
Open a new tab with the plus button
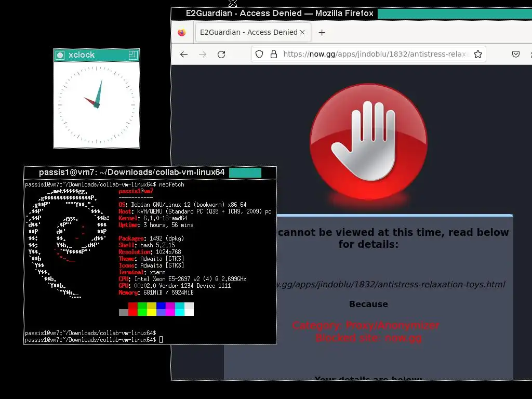tap(322, 33)
